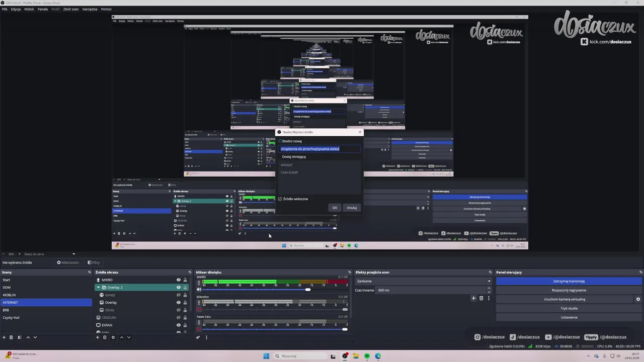Show the Obraz source
Viewport: 644px width, 362px height.
point(178,310)
